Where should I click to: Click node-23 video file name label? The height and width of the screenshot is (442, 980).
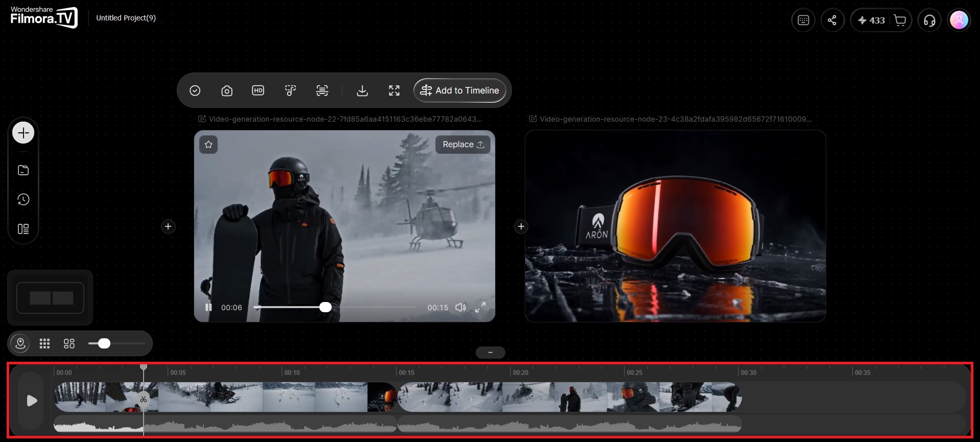675,119
